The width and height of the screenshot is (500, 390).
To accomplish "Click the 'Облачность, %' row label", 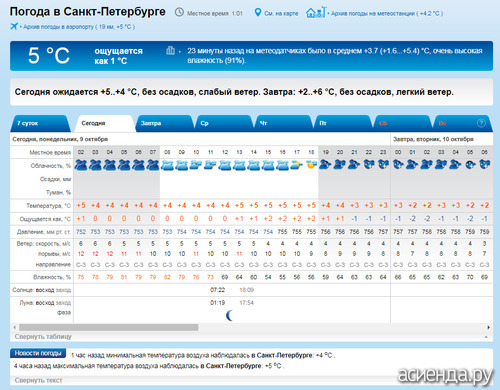I will click(x=51, y=166).
